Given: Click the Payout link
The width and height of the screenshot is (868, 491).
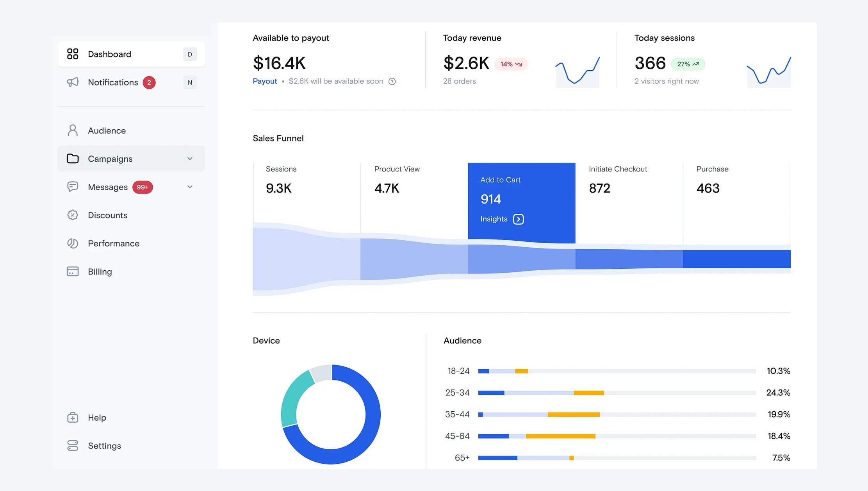Looking at the screenshot, I should tap(265, 81).
